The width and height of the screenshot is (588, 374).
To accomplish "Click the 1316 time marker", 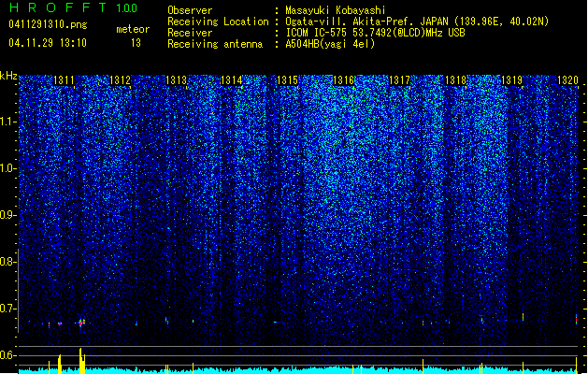I will coord(343,80).
